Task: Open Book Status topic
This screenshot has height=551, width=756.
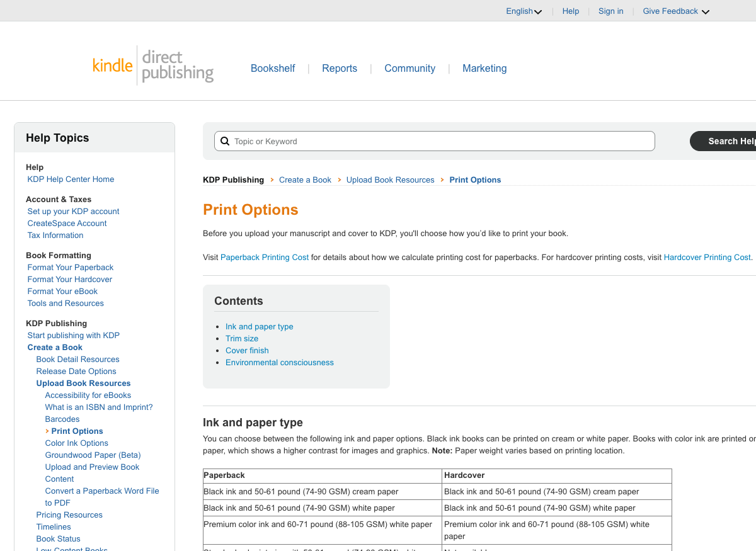Action: pyautogui.click(x=58, y=538)
